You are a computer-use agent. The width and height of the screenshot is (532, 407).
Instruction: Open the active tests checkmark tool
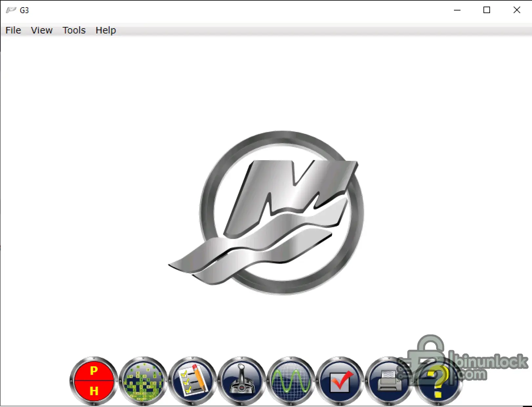(x=340, y=382)
